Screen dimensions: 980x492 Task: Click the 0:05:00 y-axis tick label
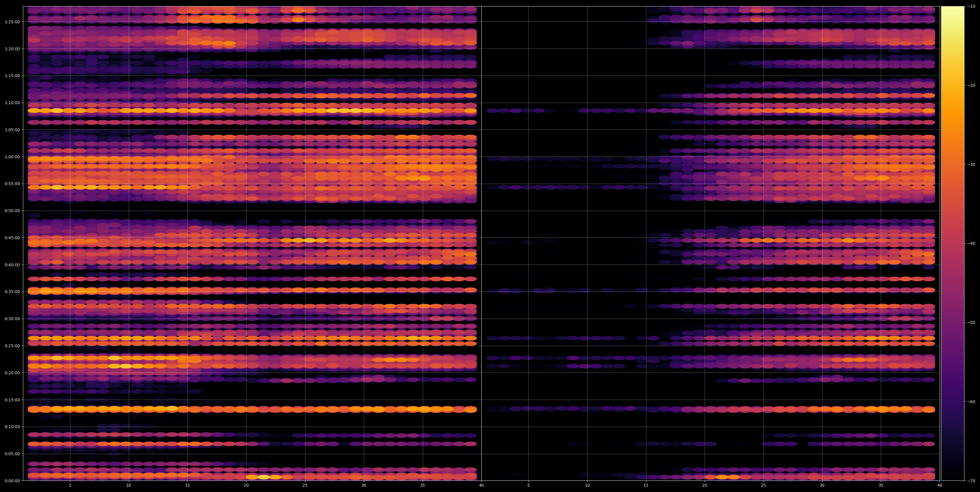[13, 454]
